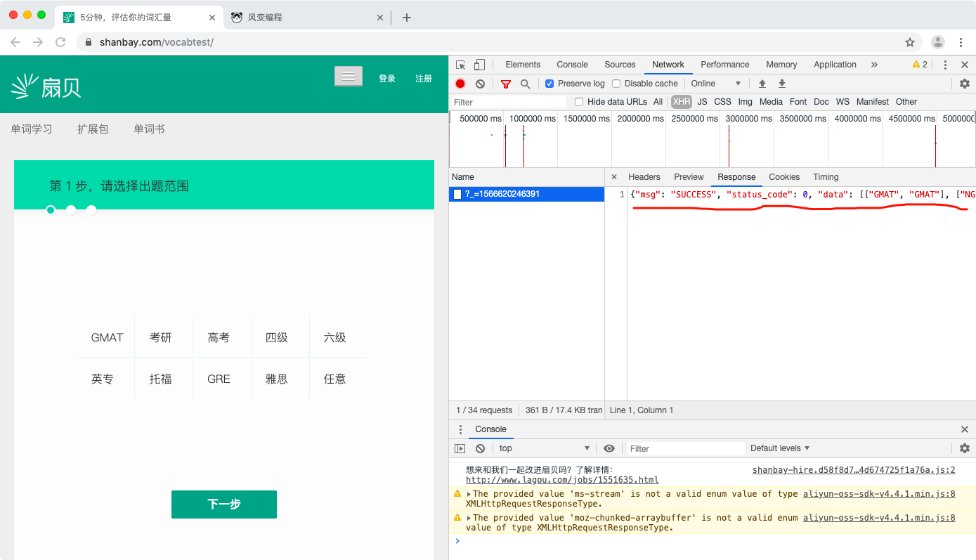Click the import HAR upload arrow
Image resolution: width=976 pixels, height=560 pixels.
click(x=762, y=84)
